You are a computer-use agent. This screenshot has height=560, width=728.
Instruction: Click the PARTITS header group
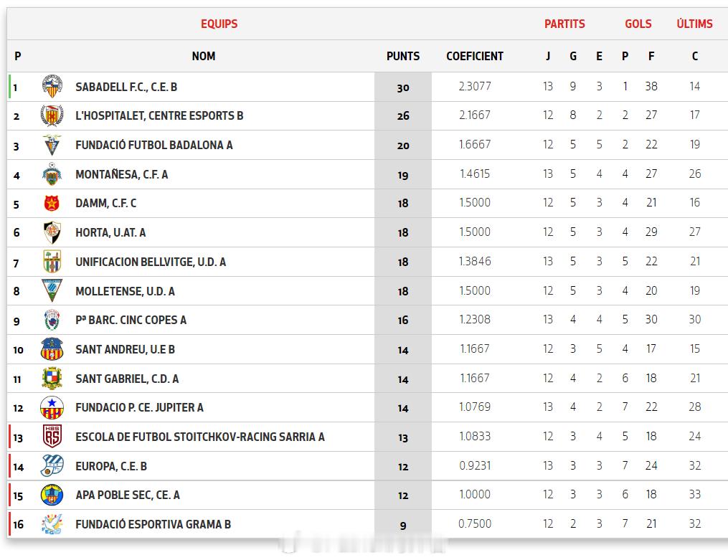pyautogui.click(x=564, y=24)
